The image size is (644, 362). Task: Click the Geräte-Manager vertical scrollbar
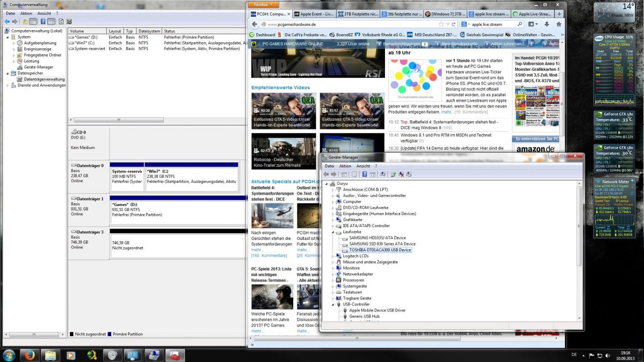579,251
